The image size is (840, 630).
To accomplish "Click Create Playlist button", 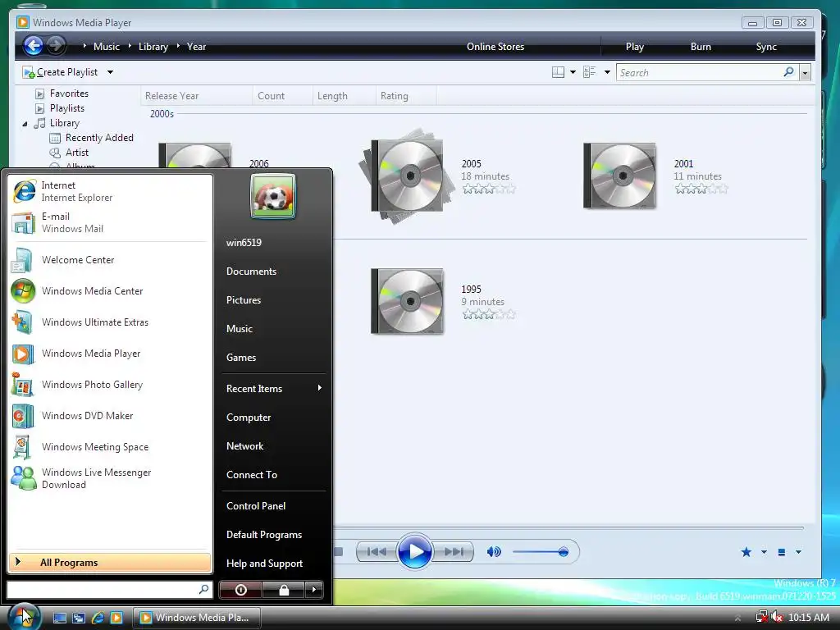I will pyautogui.click(x=60, y=72).
